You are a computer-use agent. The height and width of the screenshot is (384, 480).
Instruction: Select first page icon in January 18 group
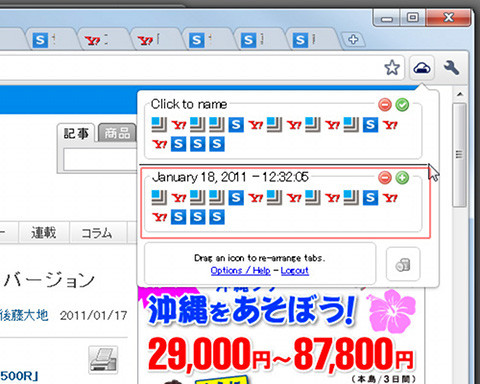pyautogui.click(x=159, y=198)
